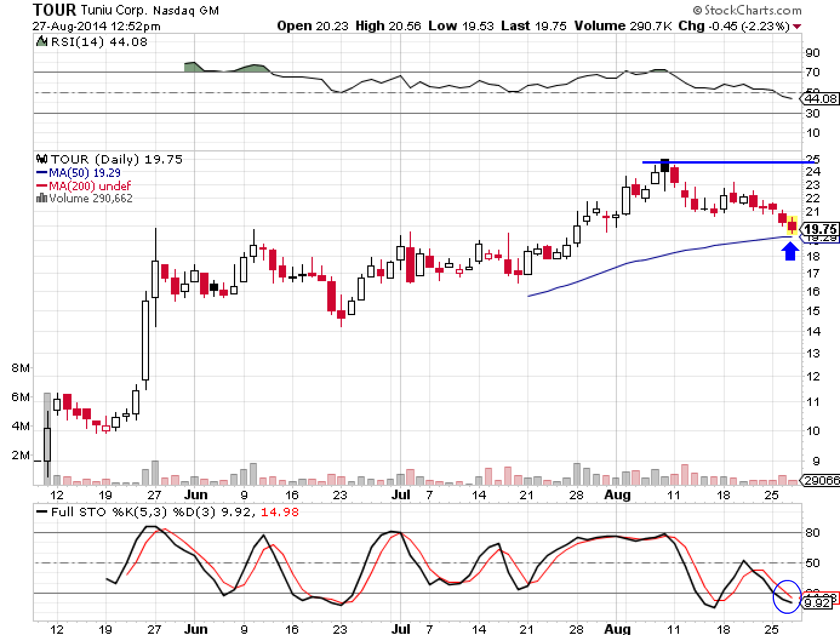This screenshot has height=635, width=840.
Task: Click the Jun label under the price panel
Action: [x=196, y=494]
